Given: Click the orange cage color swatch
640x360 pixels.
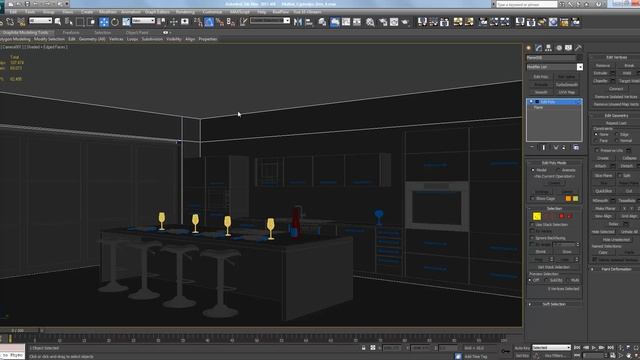Looking at the screenshot, I should 568,198.
